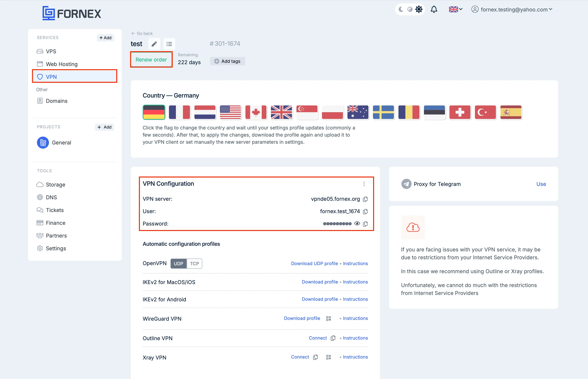Copy the VPN username
The image size is (588, 379).
click(x=365, y=211)
